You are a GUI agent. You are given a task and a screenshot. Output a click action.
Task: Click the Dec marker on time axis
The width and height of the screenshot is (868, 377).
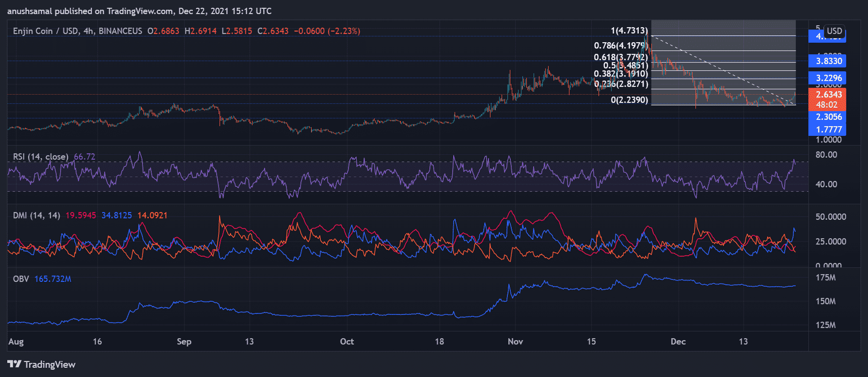pyautogui.click(x=678, y=342)
